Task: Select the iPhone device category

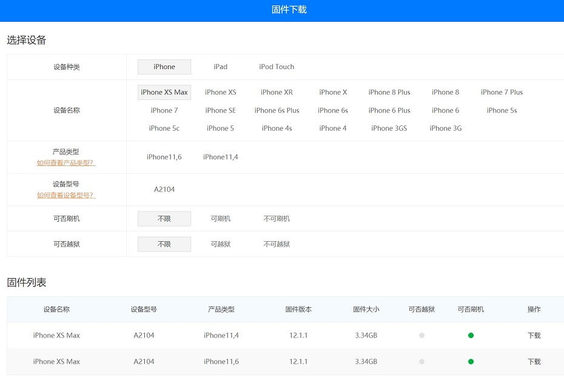Action: click(164, 67)
